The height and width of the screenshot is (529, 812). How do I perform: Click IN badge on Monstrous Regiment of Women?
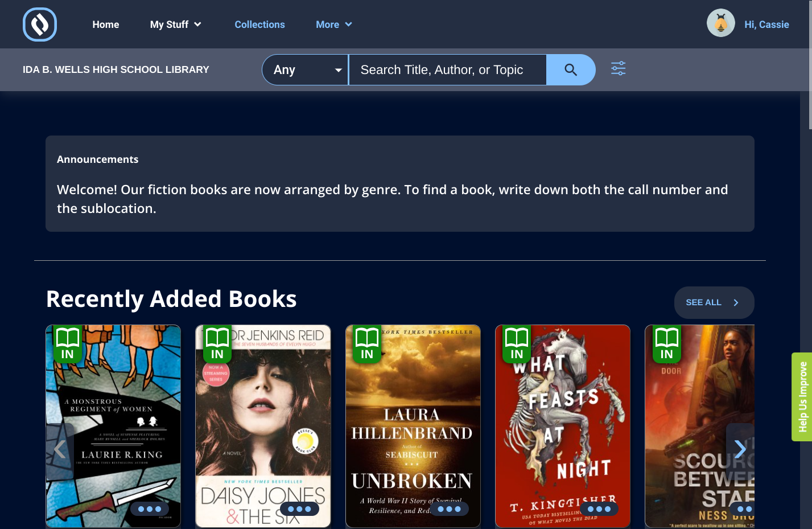coord(67,345)
